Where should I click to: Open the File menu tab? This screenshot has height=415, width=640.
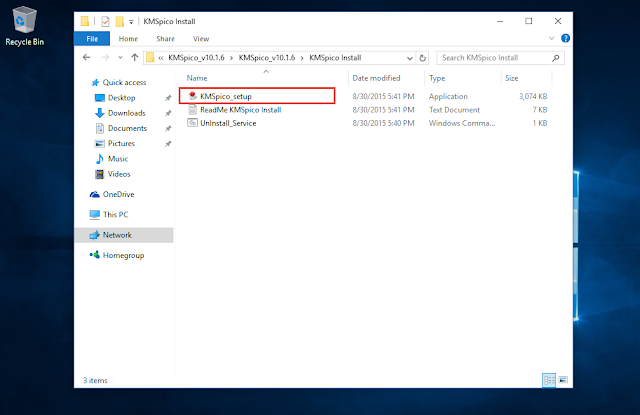click(x=92, y=39)
